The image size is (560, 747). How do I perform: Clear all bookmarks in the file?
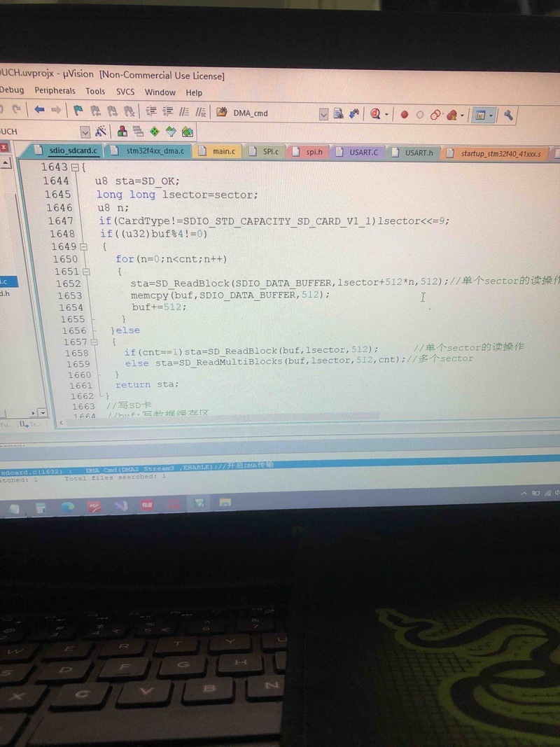(129, 112)
